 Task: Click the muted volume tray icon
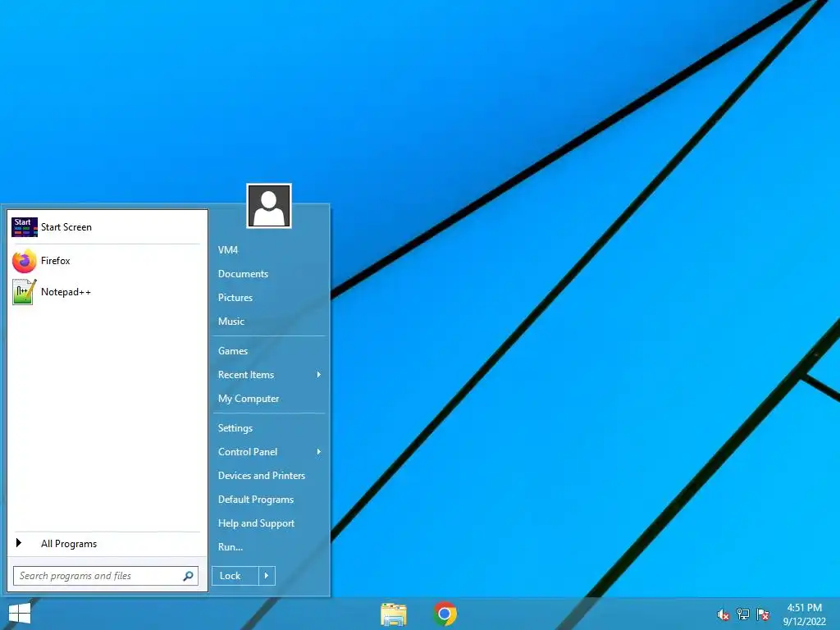pyautogui.click(x=724, y=614)
